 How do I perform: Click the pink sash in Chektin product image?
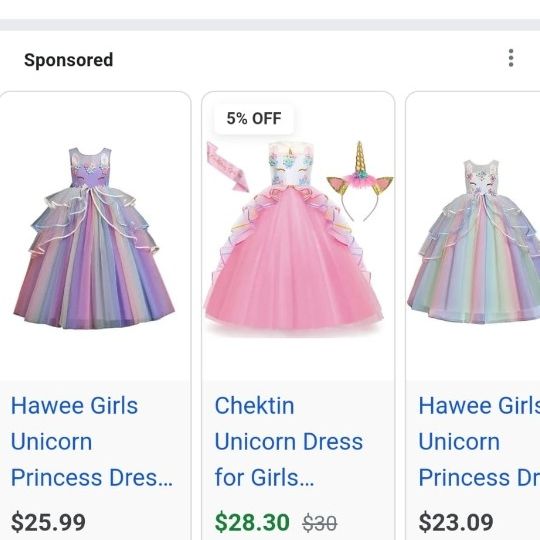[227, 167]
